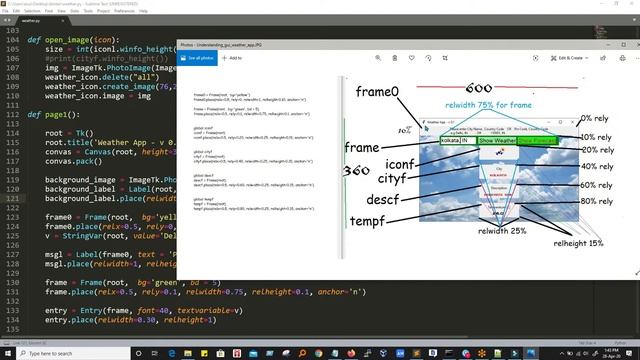Open the Photos more options ellipsis
640x360 pixels.
coord(637,58)
